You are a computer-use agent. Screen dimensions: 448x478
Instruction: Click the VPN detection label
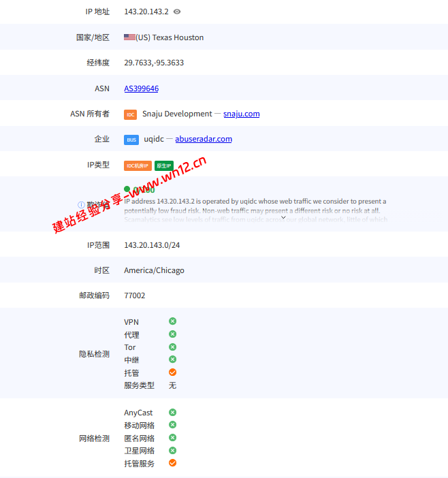click(131, 322)
